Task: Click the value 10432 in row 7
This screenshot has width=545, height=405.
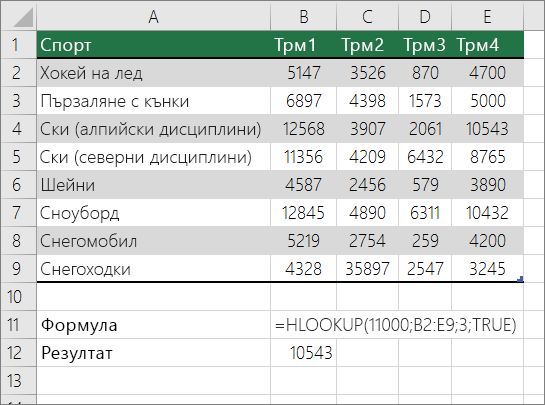Action: 487,213
